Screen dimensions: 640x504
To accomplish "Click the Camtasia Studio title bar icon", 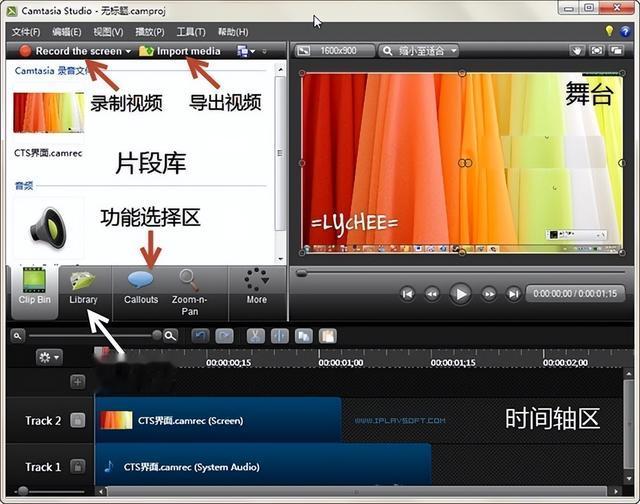I will click(x=11, y=11).
